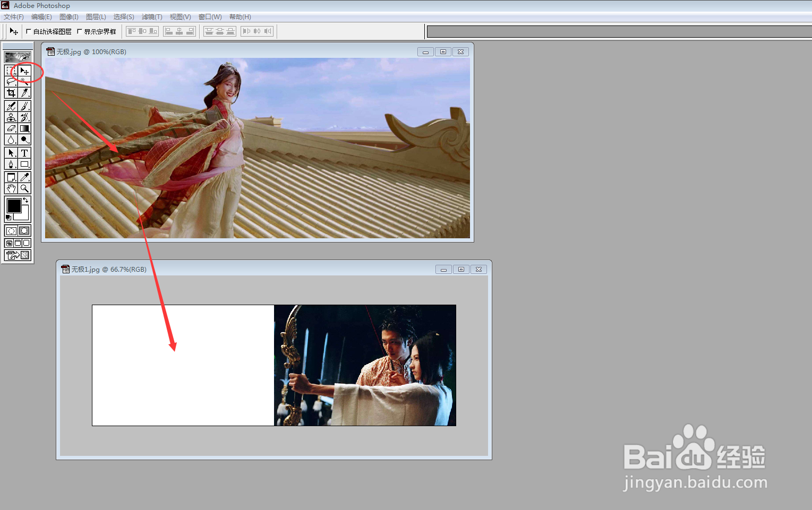This screenshot has width=812, height=510.
Task: Open the 编辑(E) menu
Action: (x=41, y=17)
